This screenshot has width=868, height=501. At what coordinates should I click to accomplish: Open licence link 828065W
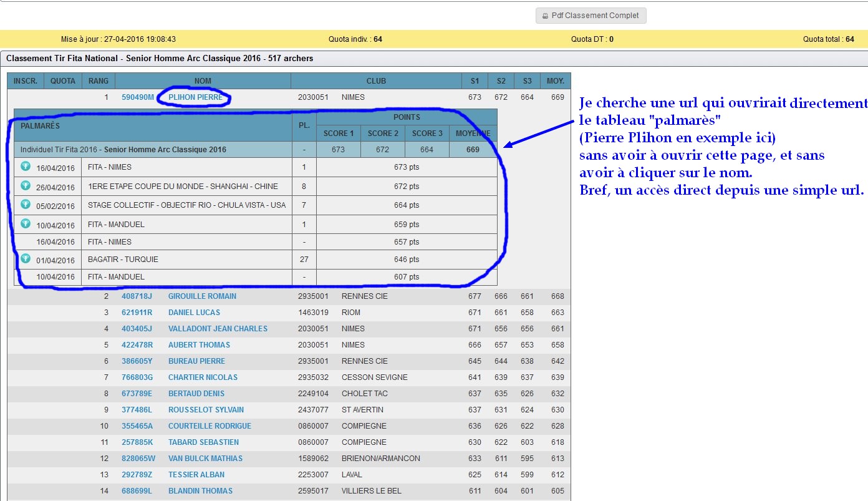click(x=138, y=459)
